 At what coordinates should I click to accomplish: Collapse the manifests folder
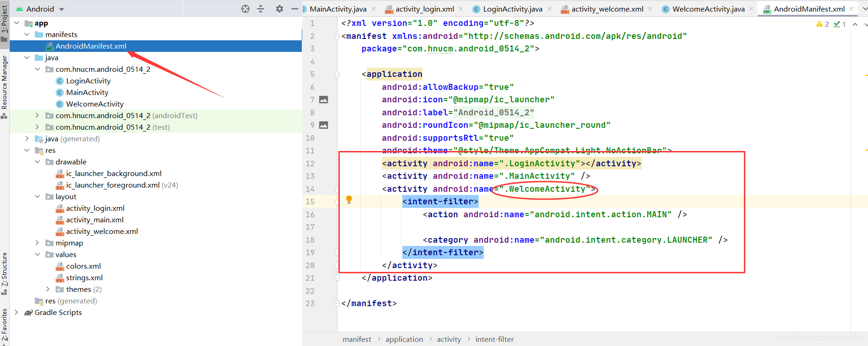pos(27,34)
